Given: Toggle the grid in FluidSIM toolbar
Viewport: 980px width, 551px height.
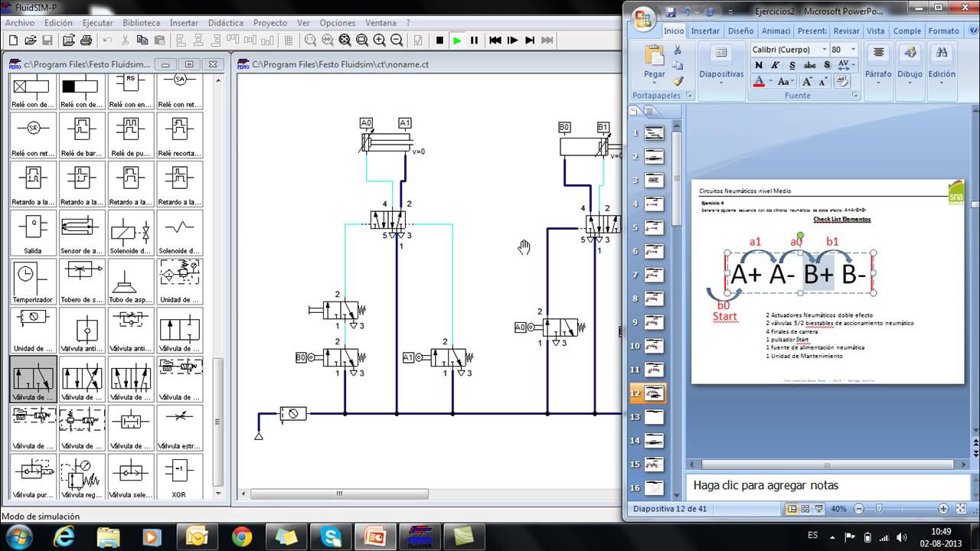Looking at the screenshot, I should point(289,41).
